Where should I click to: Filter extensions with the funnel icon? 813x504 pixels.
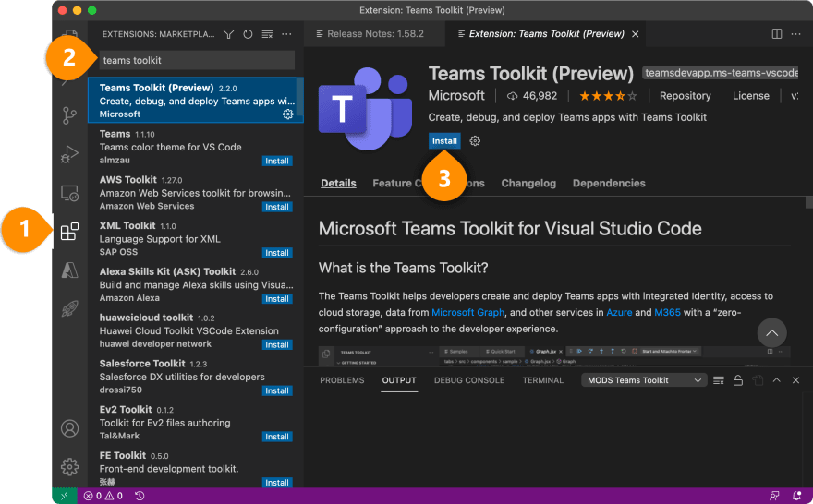pyautogui.click(x=228, y=34)
